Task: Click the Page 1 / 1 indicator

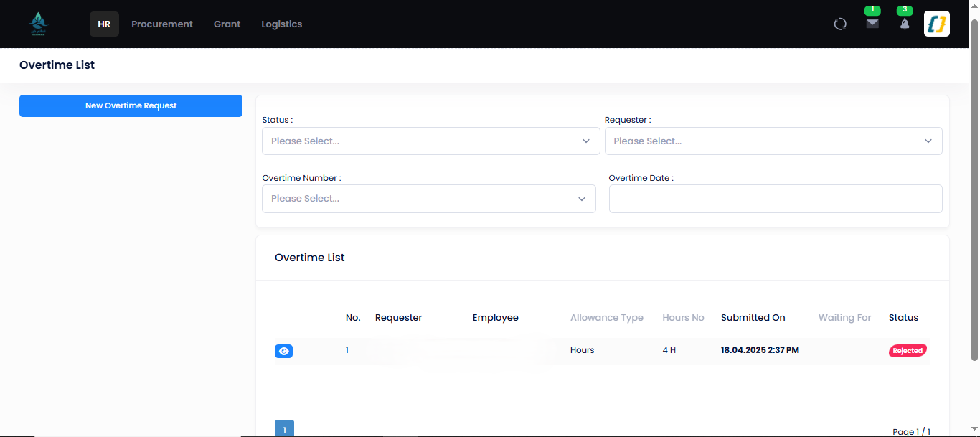Action: pos(911,431)
